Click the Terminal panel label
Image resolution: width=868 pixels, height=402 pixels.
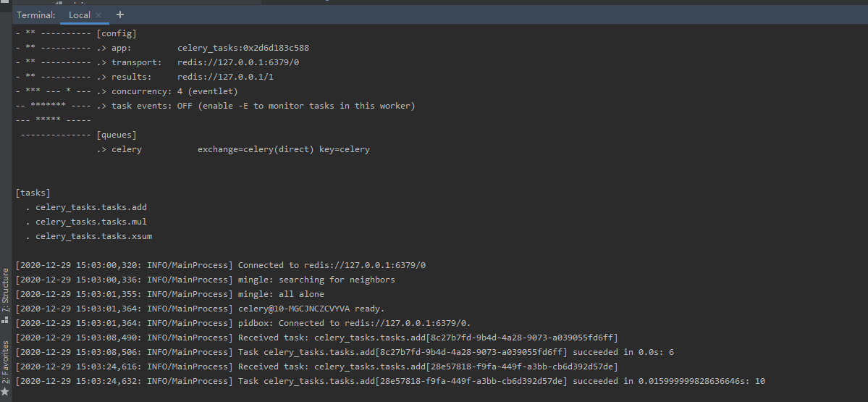(x=36, y=15)
